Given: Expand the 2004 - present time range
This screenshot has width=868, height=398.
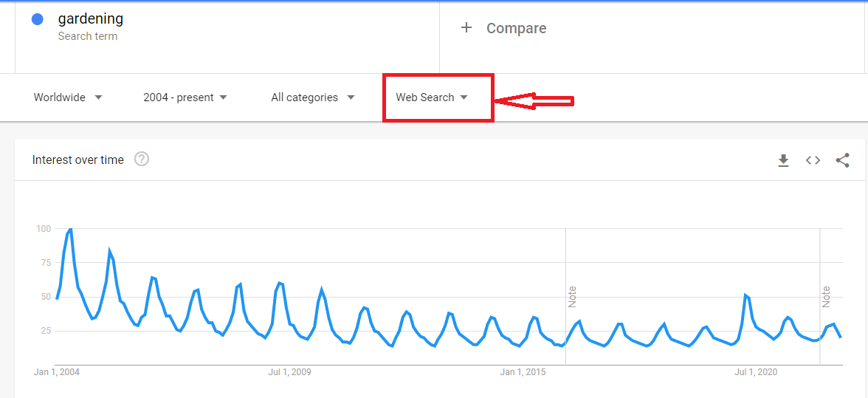Looking at the screenshot, I should 185,97.
